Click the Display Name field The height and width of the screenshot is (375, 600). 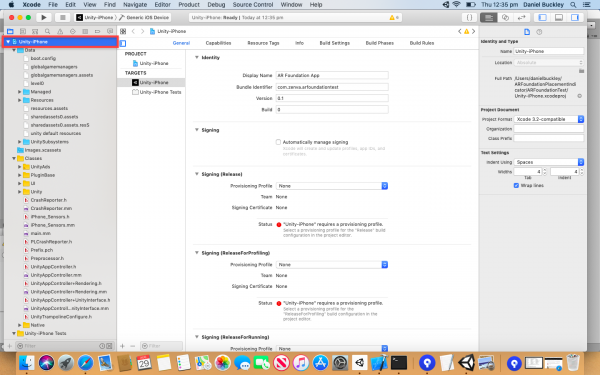click(x=332, y=75)
